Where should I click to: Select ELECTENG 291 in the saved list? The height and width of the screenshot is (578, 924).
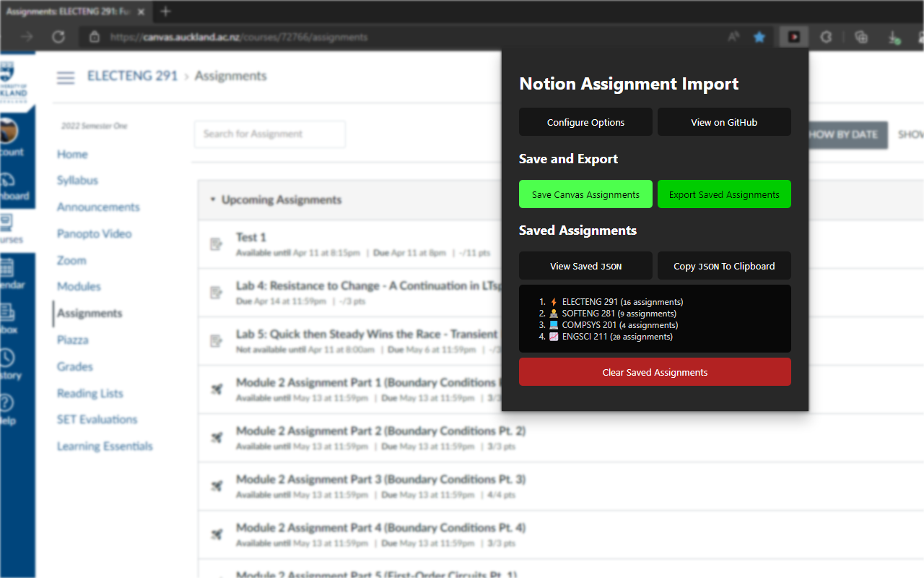pyautogui.click(x=616, y=302)
